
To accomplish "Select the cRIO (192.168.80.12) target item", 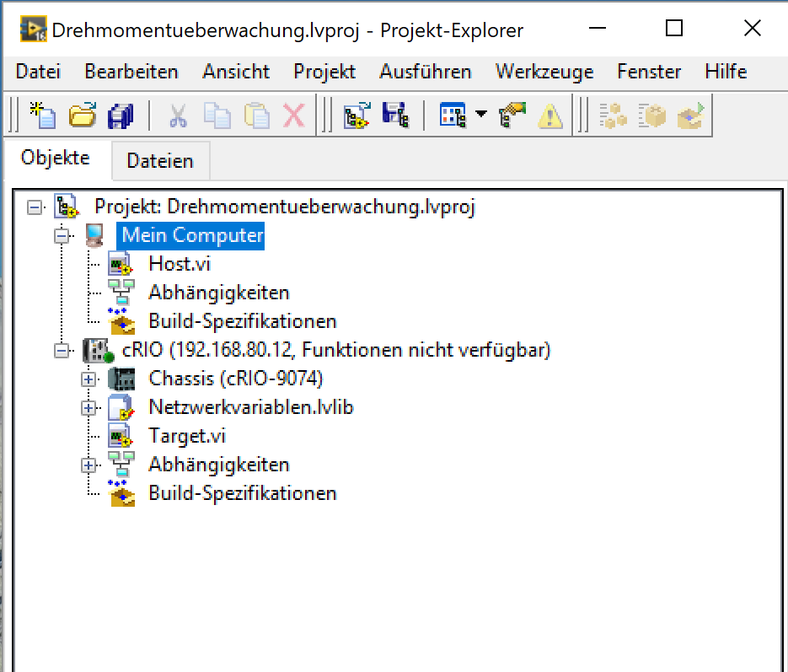I will (336, 350).
